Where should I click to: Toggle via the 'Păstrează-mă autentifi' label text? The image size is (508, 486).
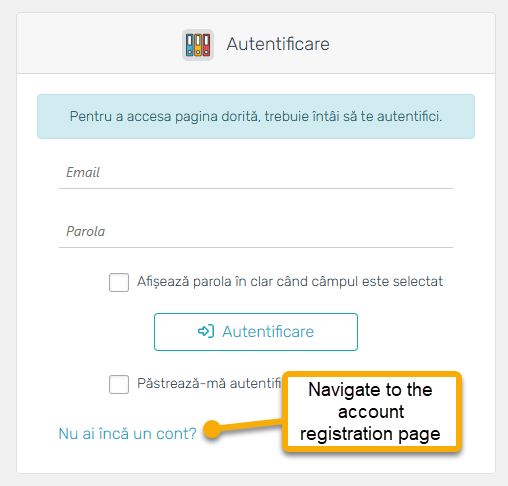(209, 383)
